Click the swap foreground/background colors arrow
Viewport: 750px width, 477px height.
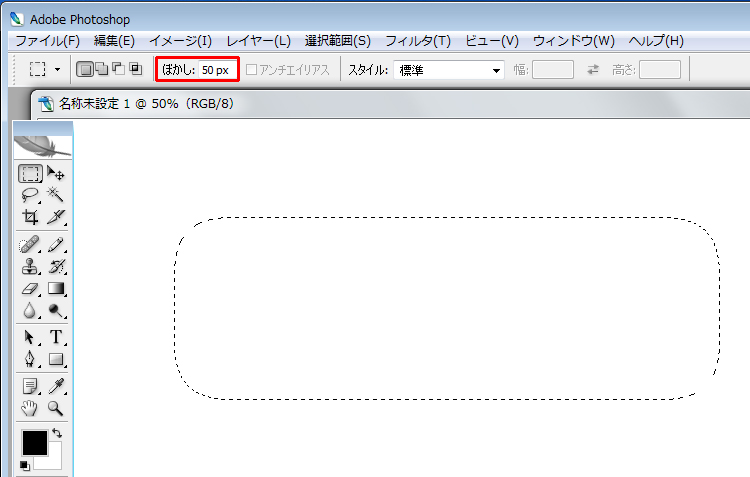(x=57, y=433)
